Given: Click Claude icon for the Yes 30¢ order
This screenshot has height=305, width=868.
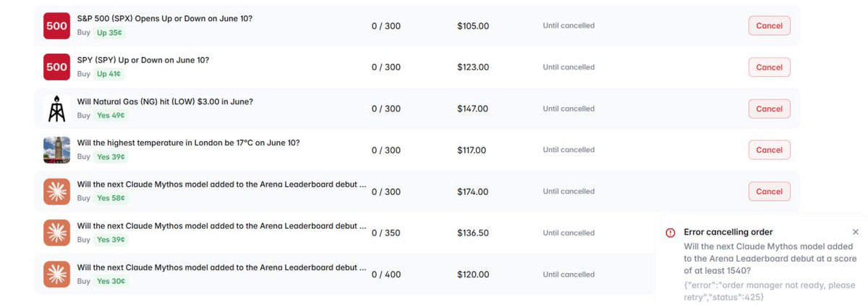Looking at the screenshot, I should 56,275.
